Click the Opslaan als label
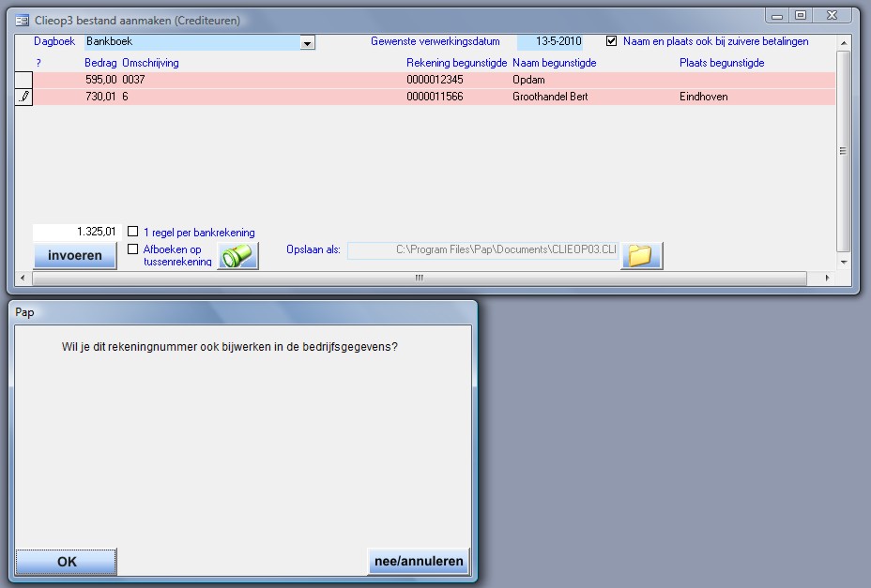 pos(313,249)
